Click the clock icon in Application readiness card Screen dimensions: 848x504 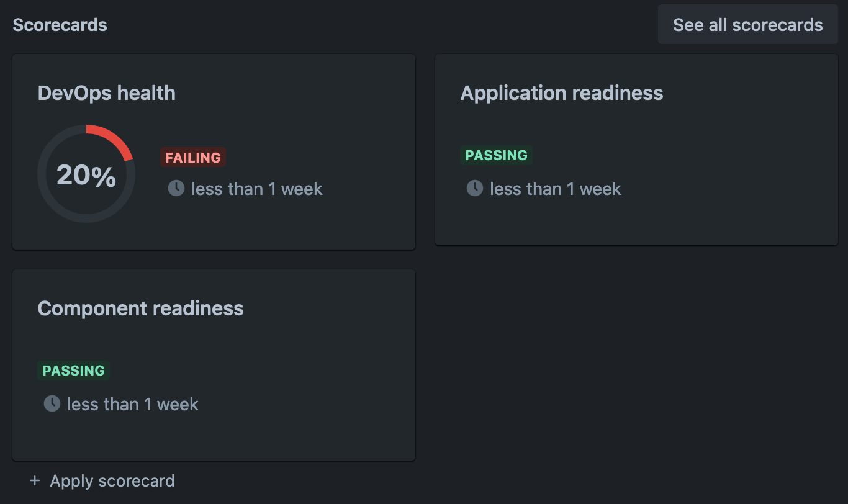pyautogui.click(x=475, y=188)
